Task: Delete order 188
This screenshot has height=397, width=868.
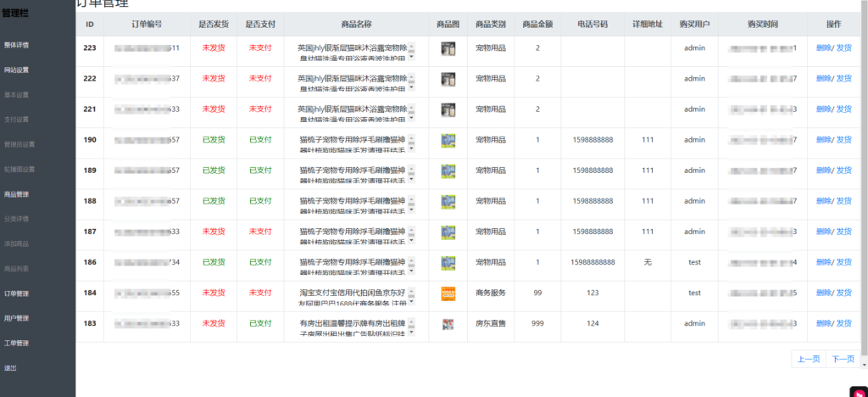Action: click(824, 201)
